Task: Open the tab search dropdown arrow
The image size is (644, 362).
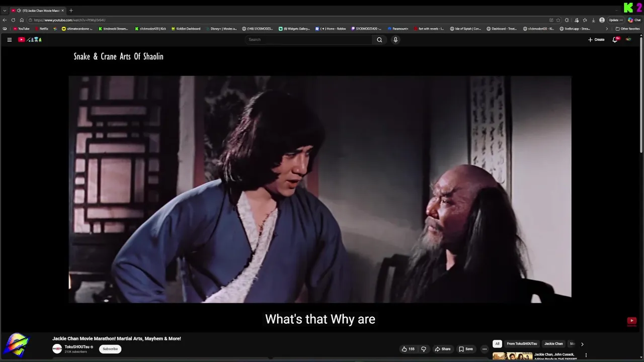Action: click(5, 11)
